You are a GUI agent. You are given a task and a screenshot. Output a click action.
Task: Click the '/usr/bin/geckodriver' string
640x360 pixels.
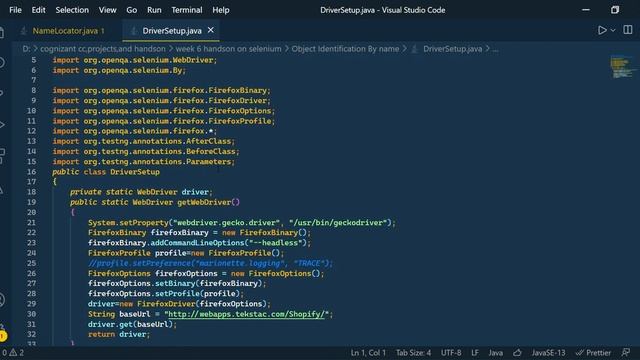click(x=338, y=223)
